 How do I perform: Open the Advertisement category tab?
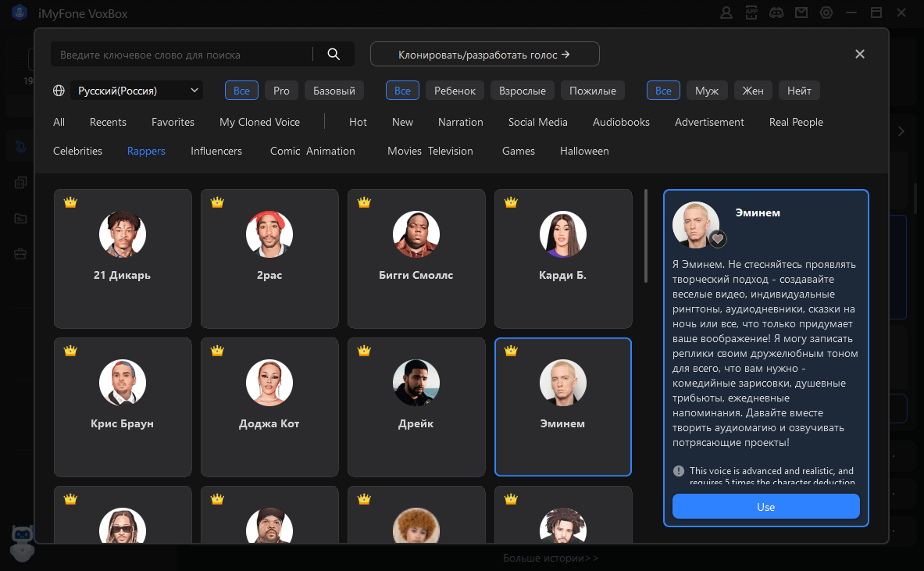click(709, 122)
